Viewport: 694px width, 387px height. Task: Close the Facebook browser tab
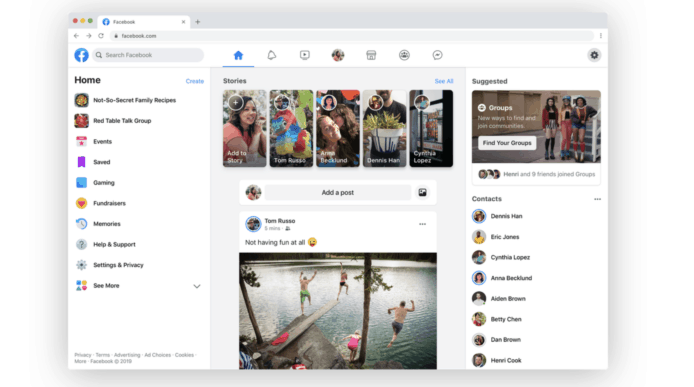pyautogui.click(x=183, y=22)
